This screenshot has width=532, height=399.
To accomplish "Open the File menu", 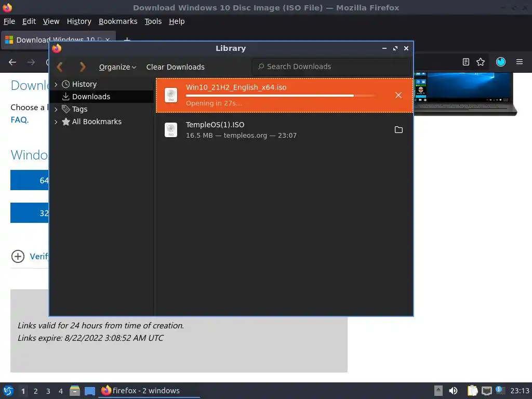I will point(9,21).
